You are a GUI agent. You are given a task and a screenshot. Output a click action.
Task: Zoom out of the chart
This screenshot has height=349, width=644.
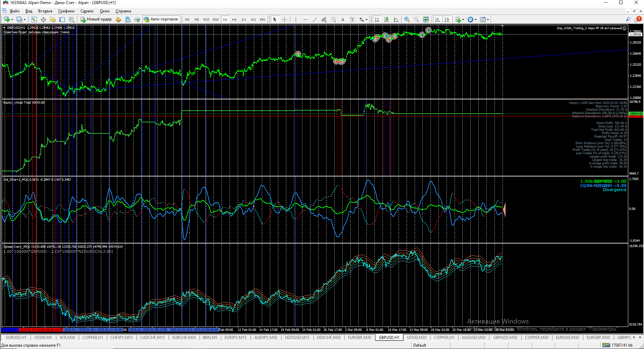click(416, 19)
